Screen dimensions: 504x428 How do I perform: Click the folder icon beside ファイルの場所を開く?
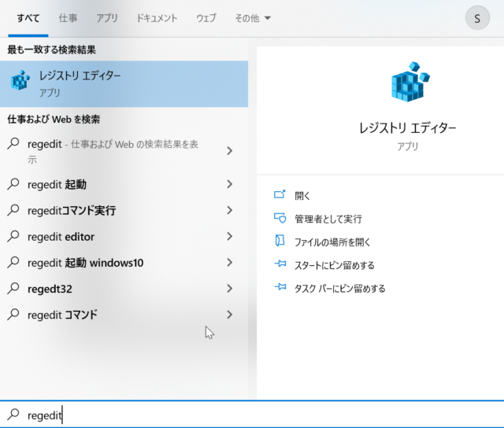[280, 241]
